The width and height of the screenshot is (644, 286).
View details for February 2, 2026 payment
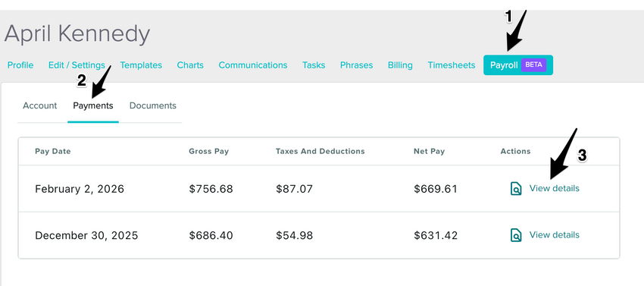554,188
